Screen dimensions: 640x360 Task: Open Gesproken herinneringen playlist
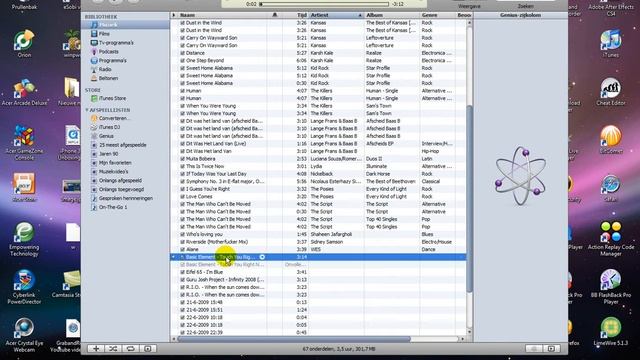[x=126, y=198]
